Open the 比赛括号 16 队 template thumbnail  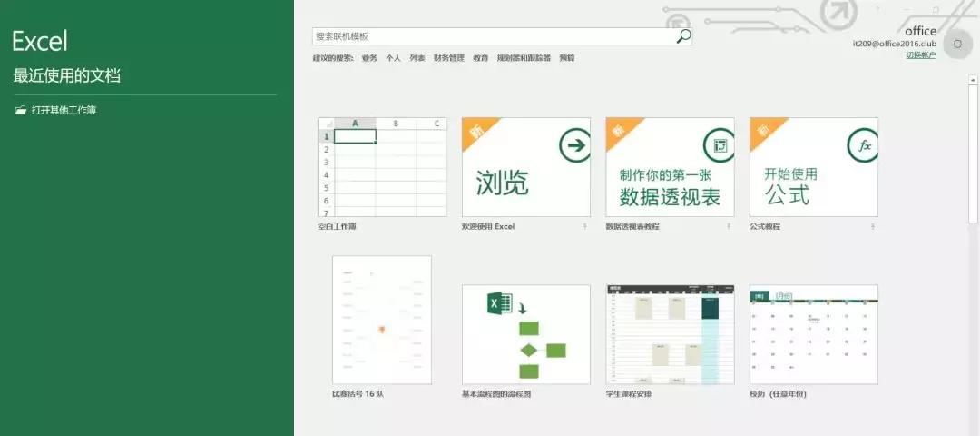pos(382,320)
